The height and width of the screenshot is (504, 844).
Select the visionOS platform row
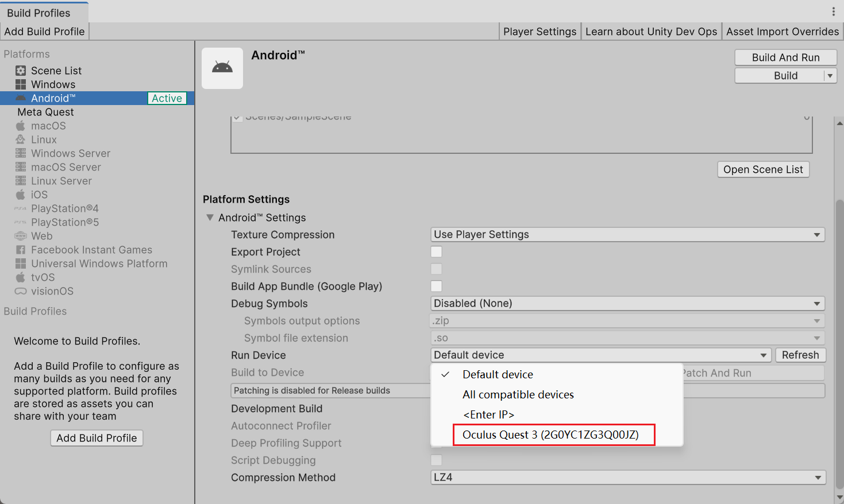tap(97, 291)
